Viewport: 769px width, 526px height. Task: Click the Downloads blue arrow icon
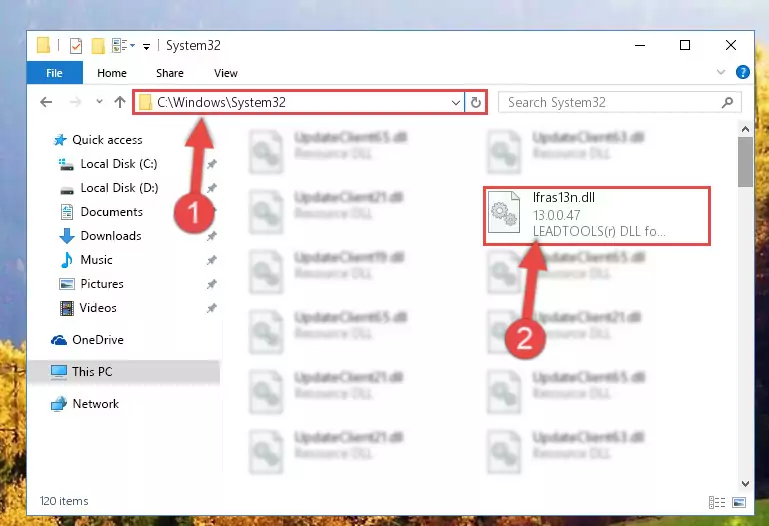tap(67, 236)
